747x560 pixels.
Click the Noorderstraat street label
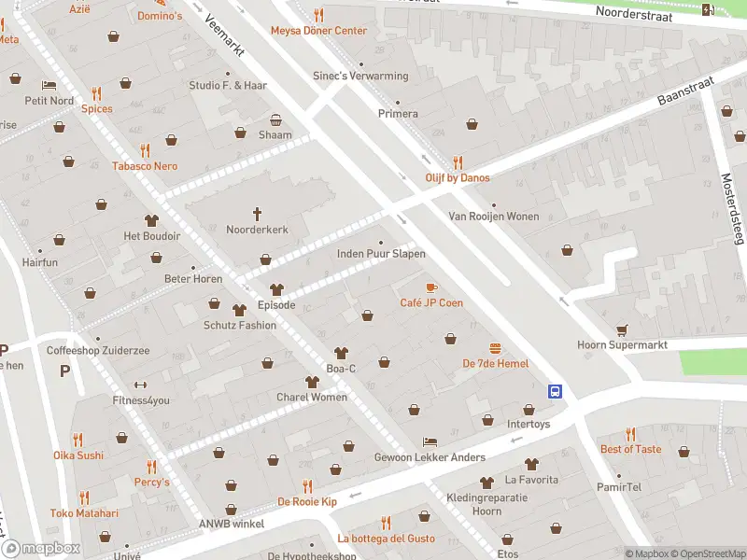click(x=634, y=14)
